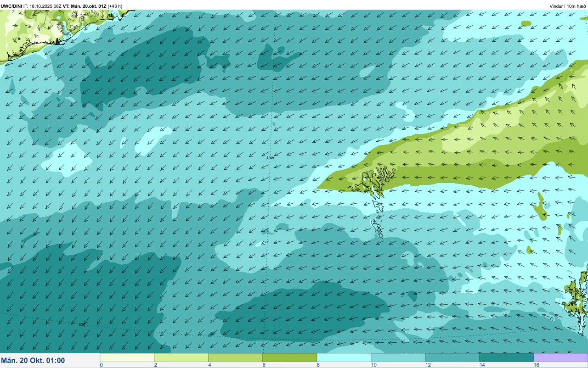Click the 2–4 light green legend swatch
The width and height of the screenshot is (588, 368).
(x=181, y=357)
